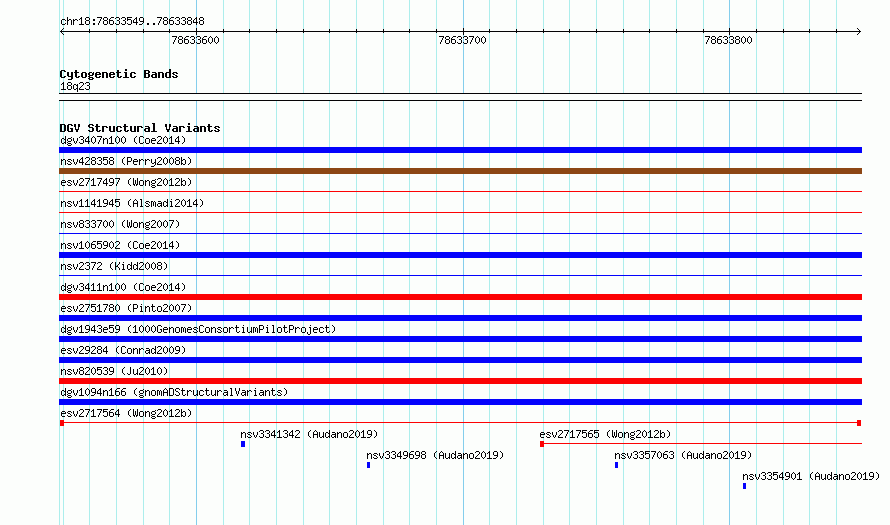Click the Cytogenetic Bands track title
The width and height of the screenshot is (890, 525).
coord(119,74)
